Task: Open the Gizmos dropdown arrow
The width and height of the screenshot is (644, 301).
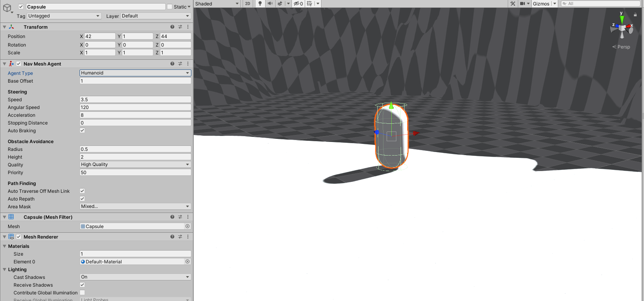Action: click(555, 3)
